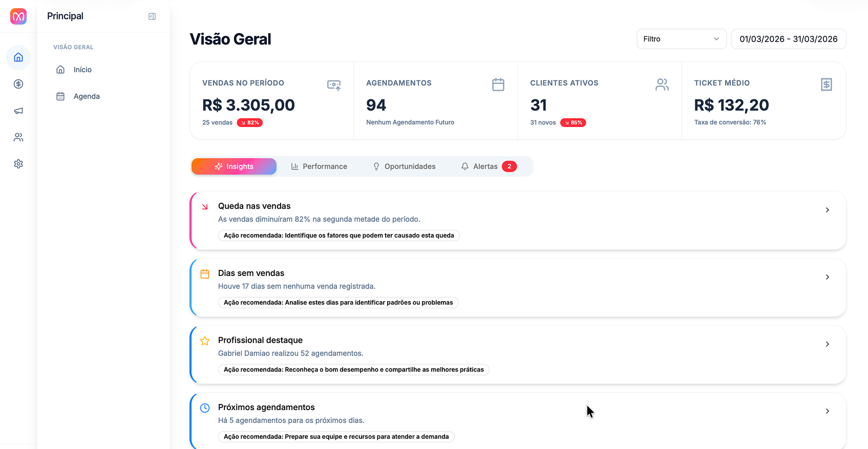Open the finance dollar icon section
The image size is (868, 449).
pos(18,84)
